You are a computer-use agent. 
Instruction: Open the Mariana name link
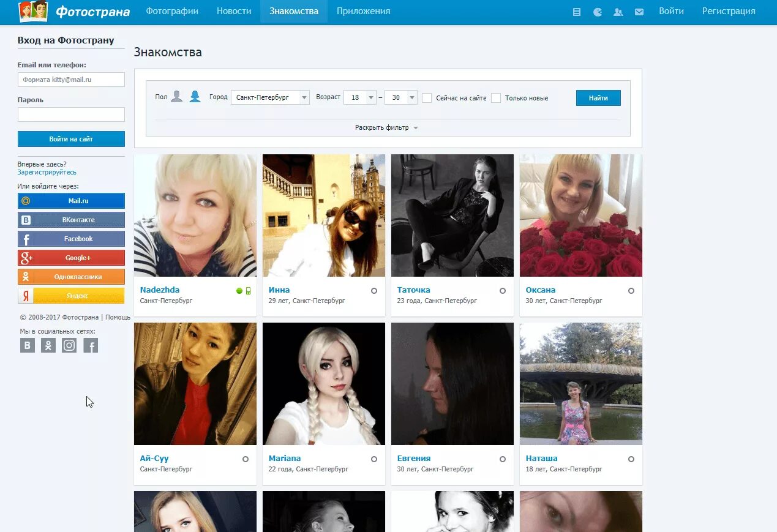285,459
